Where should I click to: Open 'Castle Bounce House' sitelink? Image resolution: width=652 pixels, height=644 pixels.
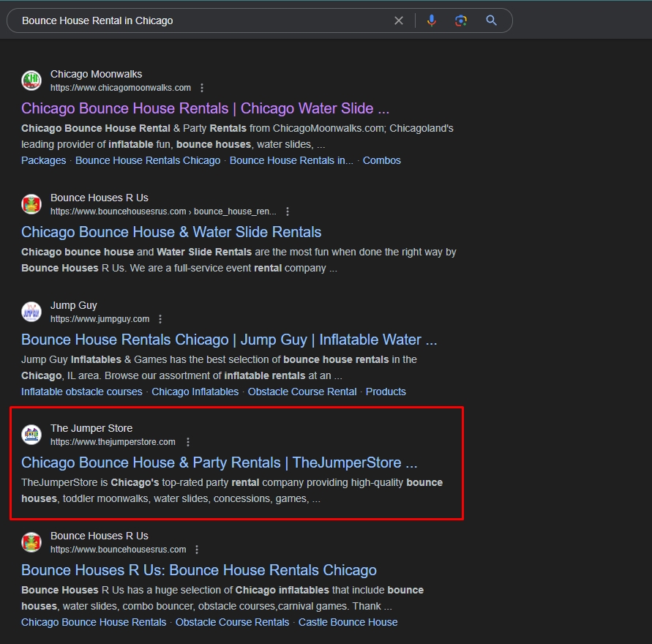tap(348, 622)
